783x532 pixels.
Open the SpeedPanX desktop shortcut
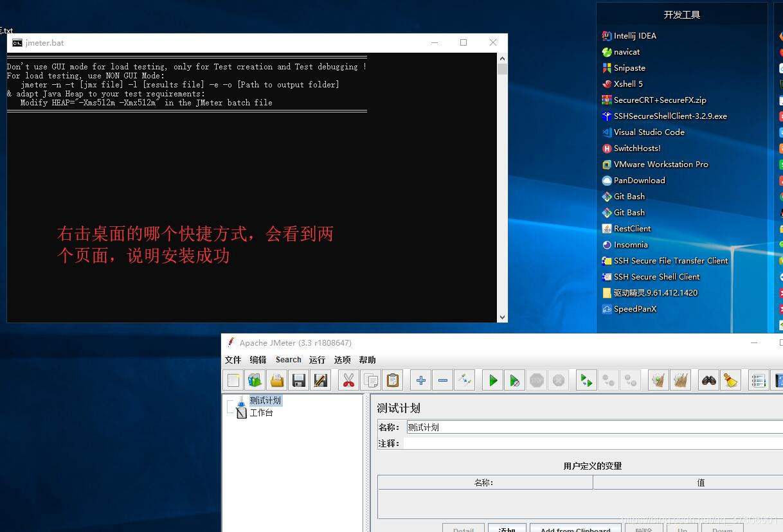[x=629, y=309]
